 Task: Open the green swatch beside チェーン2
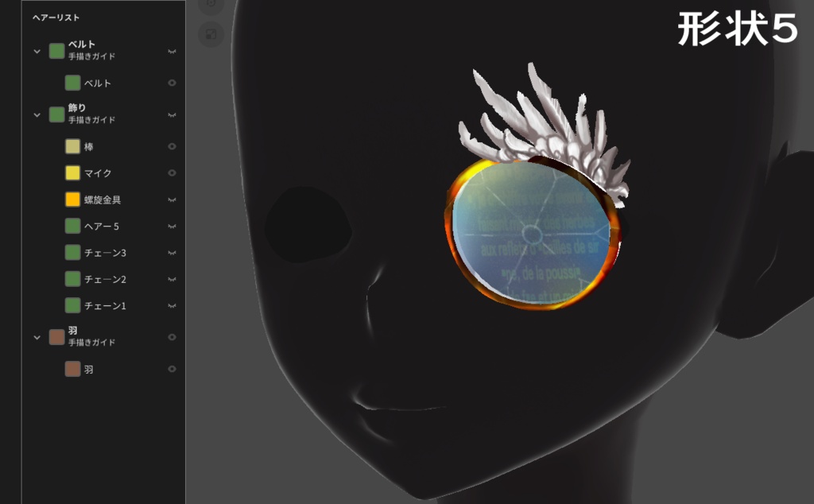click(72, 279)
